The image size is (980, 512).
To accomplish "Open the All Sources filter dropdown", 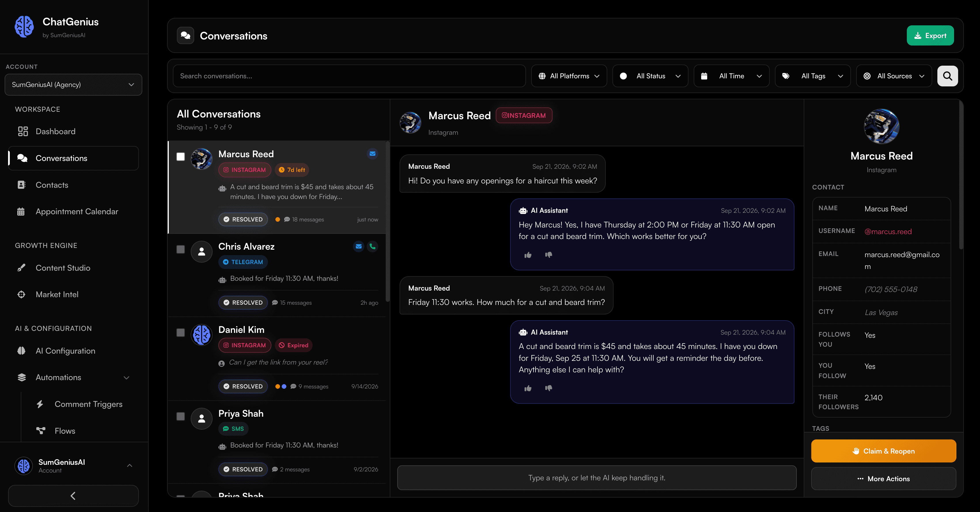I will pos(894,76).
